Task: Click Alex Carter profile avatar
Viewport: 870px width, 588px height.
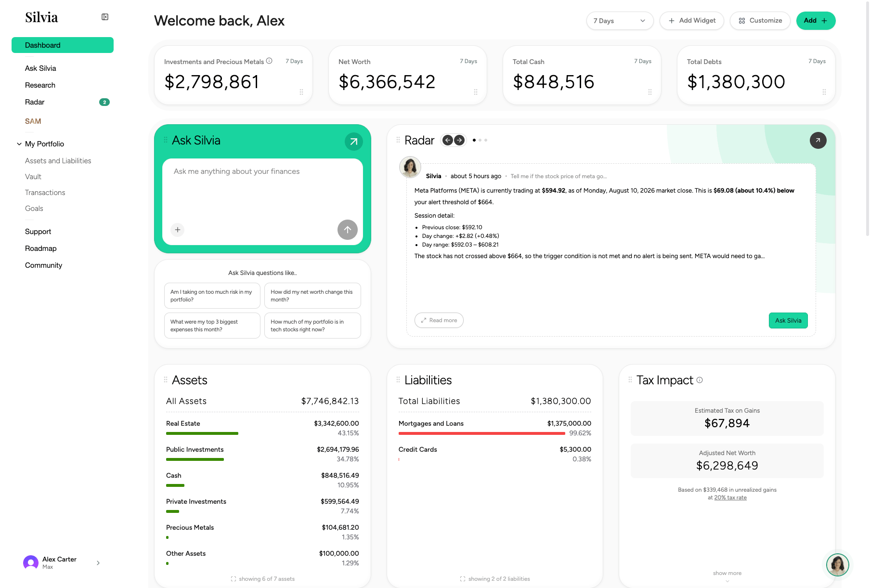Action: pyautogui.click(x=31, y=562)
